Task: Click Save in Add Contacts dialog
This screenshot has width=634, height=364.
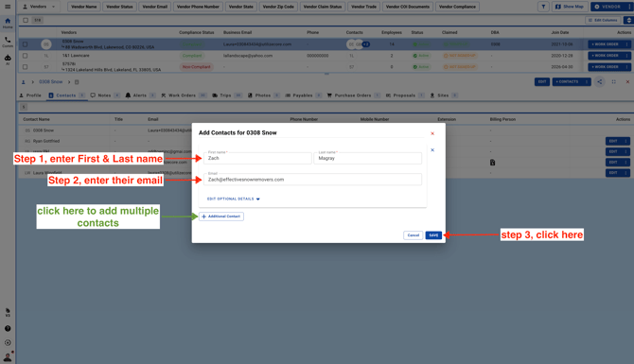Action: click(433, 235)
